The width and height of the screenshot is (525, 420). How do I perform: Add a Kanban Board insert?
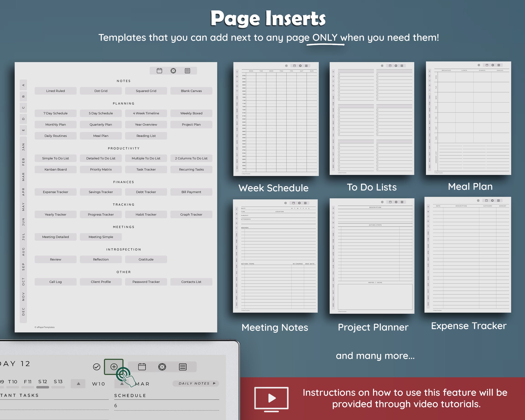(x=55, y=169)
